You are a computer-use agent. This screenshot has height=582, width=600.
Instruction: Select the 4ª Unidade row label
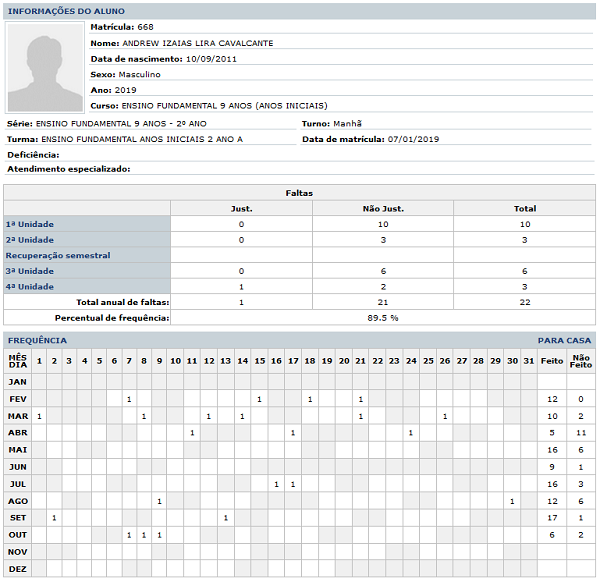[x=30, y=286]
